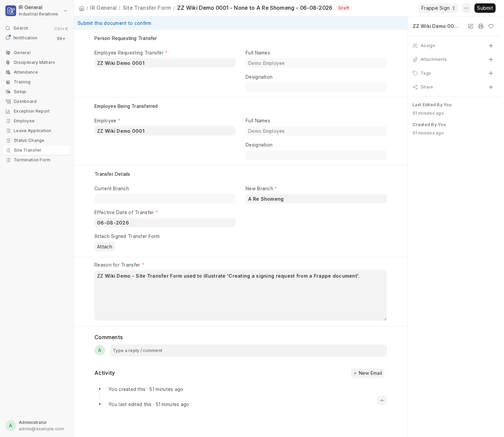Open Termination Form in the sidebar
504x437 pixels.
coord(37,160)
